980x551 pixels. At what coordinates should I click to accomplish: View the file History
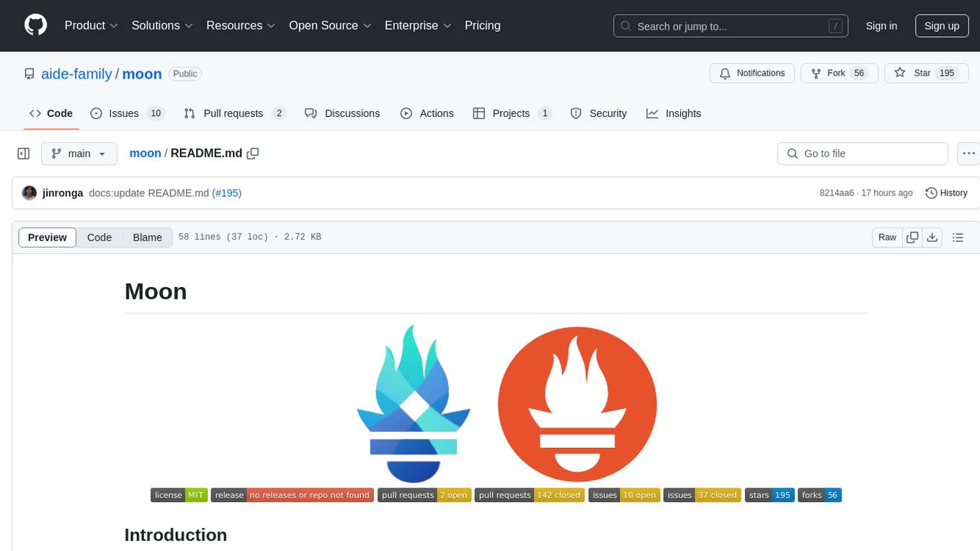tap(946, 193)
